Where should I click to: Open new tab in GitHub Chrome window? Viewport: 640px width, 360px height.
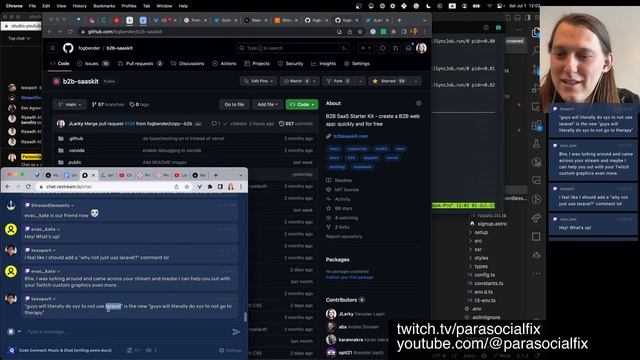(399, 20)
